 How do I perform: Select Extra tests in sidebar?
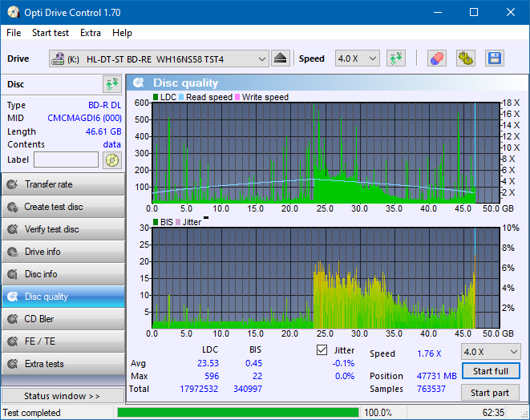[63, 364]
